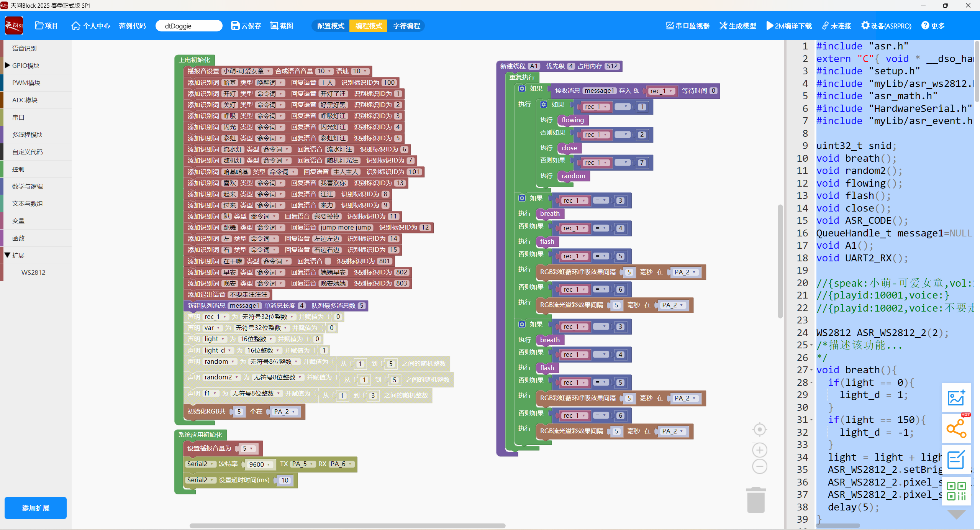Open PA_2 dropdown in 初始化RGB block

[285, 412]
